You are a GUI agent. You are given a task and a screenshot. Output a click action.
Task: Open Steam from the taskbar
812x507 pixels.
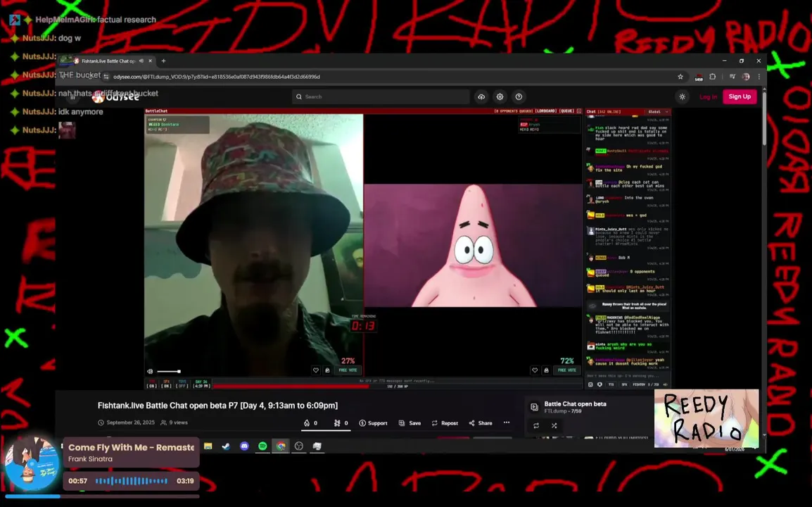226,446
